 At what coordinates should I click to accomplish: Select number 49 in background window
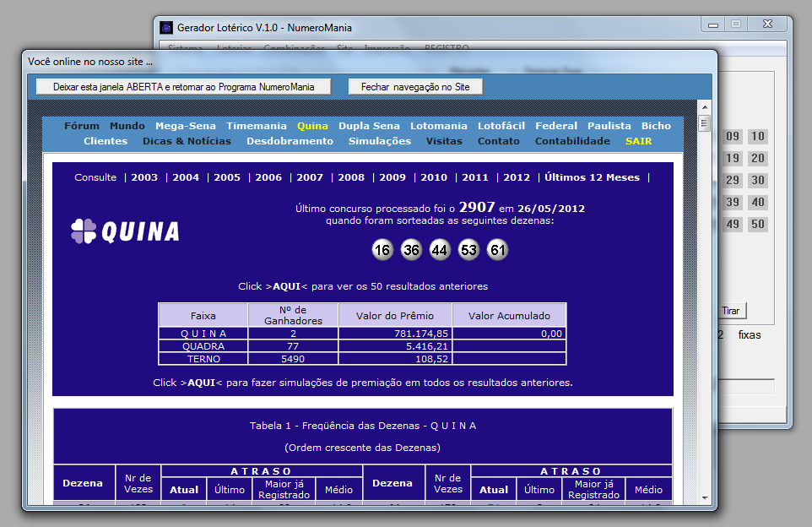pyautogui.click(x=733, y=225)
